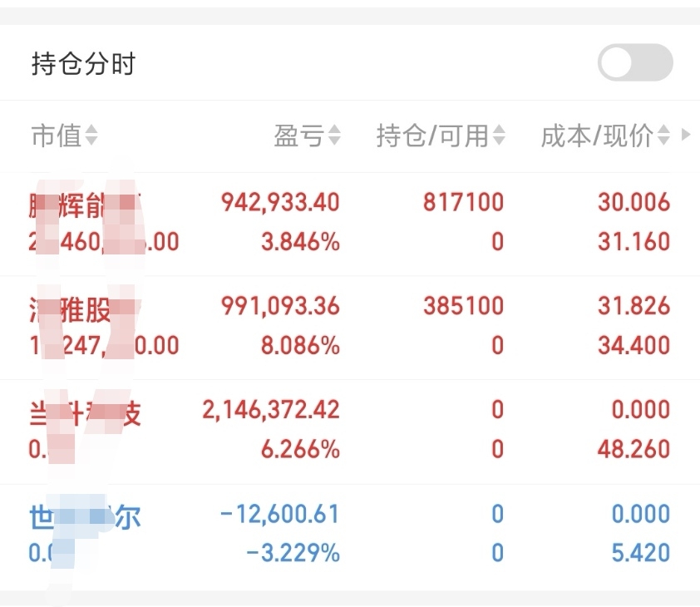Toggle the 持仓分时 switch
The width and height of the screenshot is (700, 607).
(635, 63)
